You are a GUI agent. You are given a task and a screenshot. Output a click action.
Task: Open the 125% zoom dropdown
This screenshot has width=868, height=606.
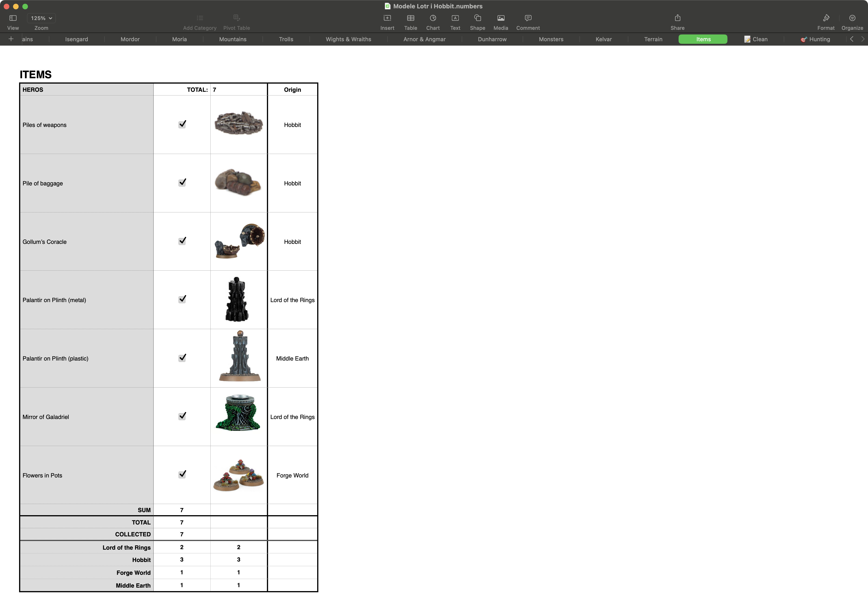pyautogui.click(x=41, y=18)
